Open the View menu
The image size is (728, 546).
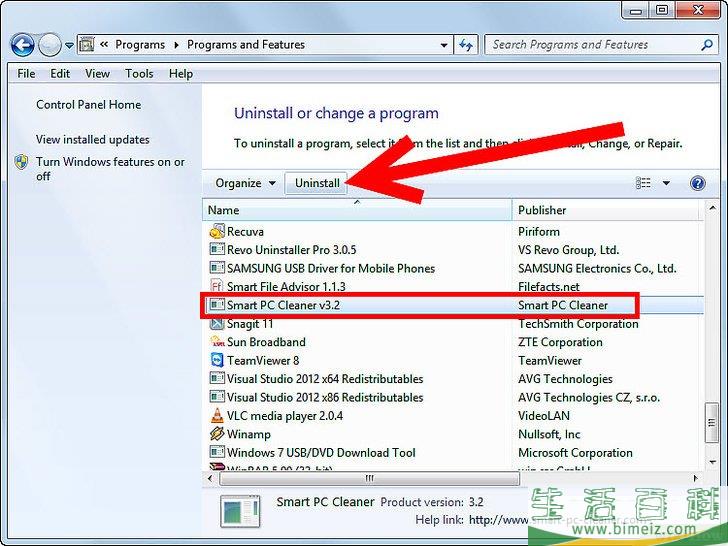(x=98, y=74)
